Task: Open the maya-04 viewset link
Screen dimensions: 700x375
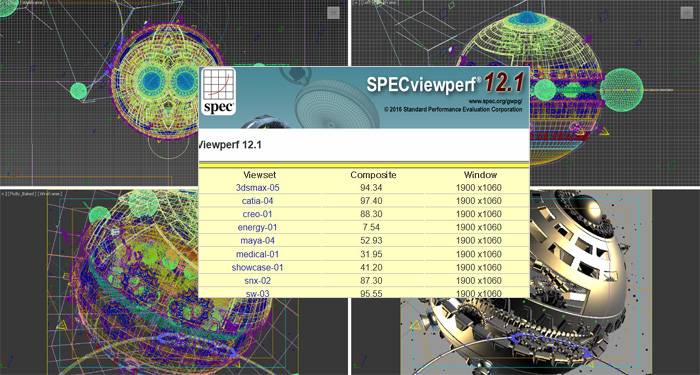Action: pyautogui.click(x=257, y=241)
